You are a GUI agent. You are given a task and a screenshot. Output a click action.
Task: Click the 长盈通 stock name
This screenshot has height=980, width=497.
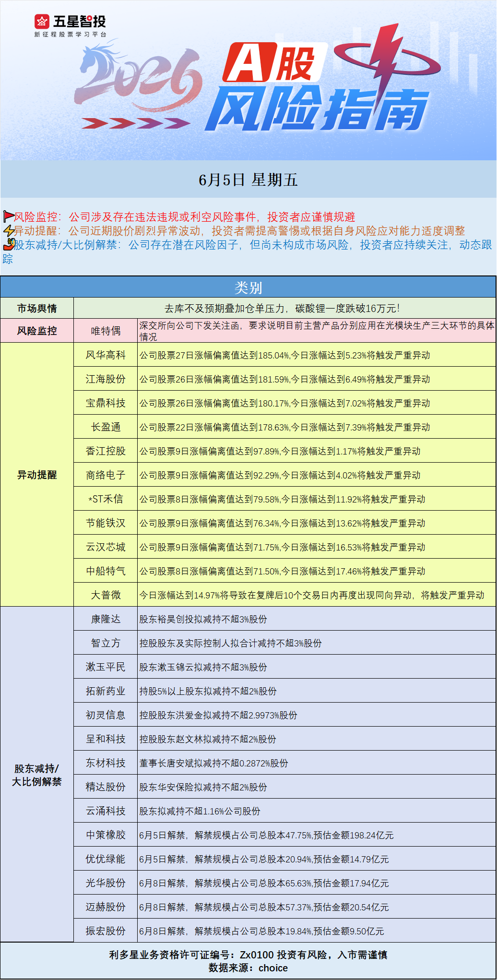[x=106, y=427]
